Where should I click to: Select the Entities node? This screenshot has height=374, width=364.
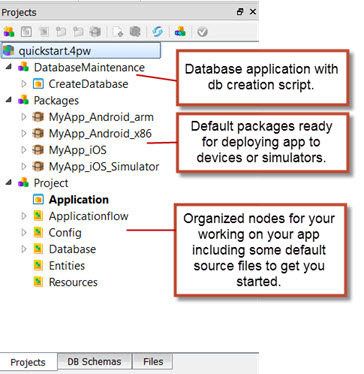coord(67,266)
